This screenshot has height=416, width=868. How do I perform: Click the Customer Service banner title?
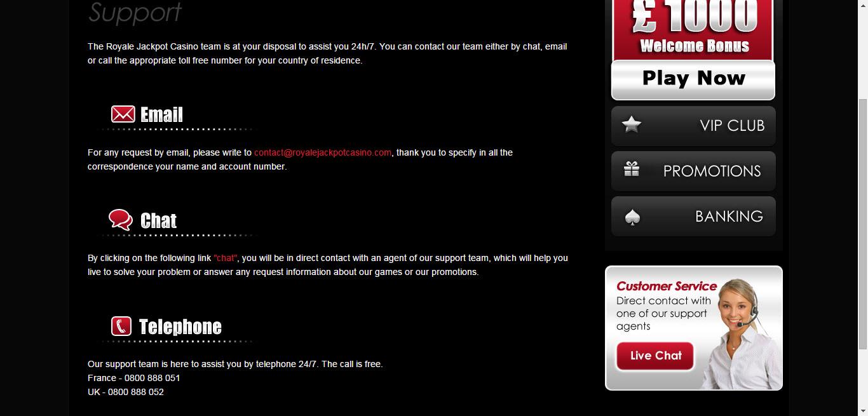[x=667, y=286]
